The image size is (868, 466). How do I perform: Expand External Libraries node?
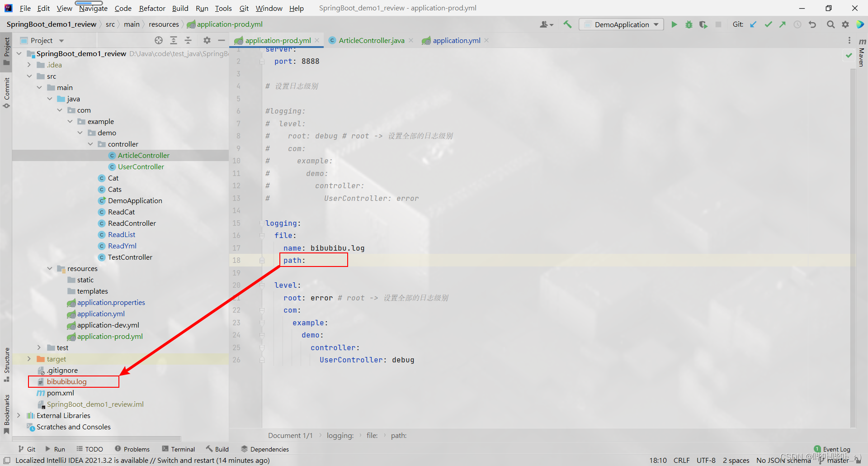[19, 415]
